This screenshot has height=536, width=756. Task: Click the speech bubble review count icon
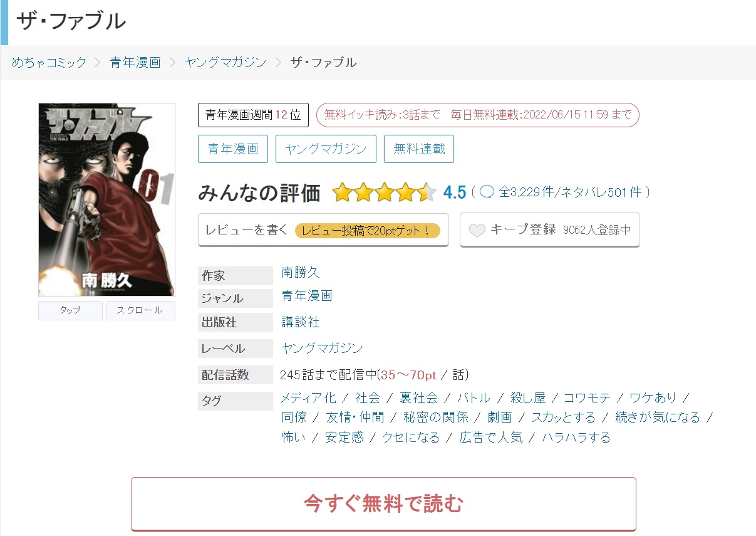(x=487, y=192)
